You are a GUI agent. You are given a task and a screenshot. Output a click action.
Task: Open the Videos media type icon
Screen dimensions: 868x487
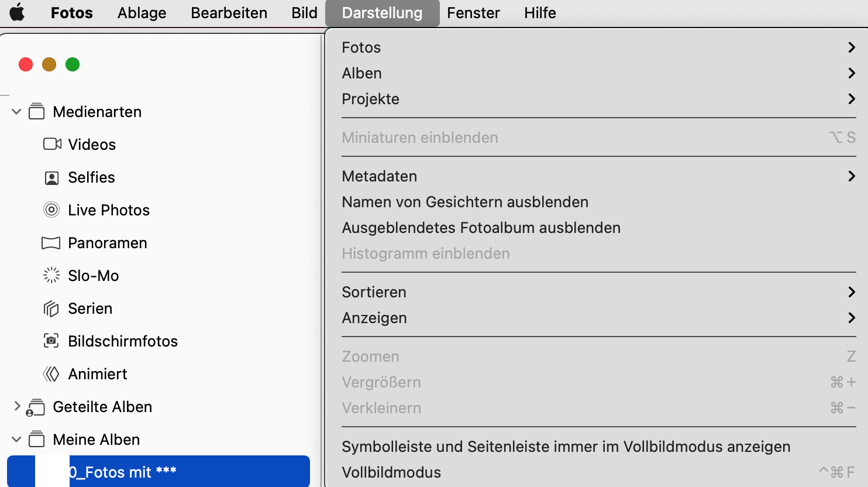52,144
